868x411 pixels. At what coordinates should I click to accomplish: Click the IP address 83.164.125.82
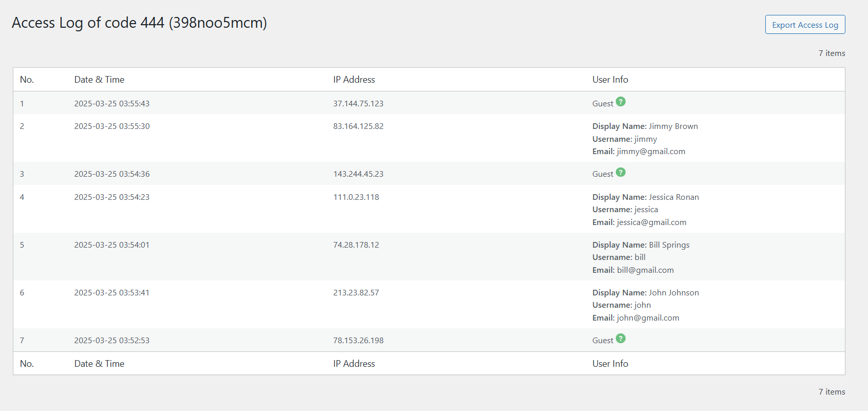pyautogui.click(x=358, y=126)
